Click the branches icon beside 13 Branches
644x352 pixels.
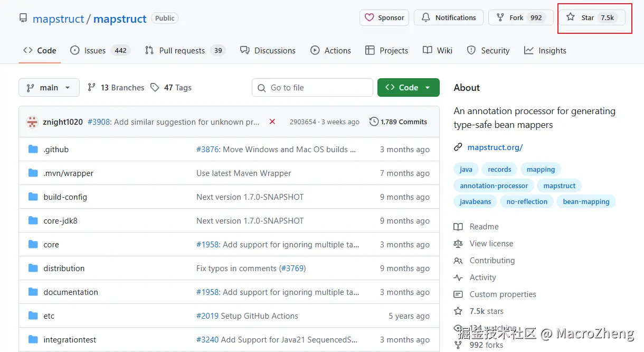pos(92,88)
